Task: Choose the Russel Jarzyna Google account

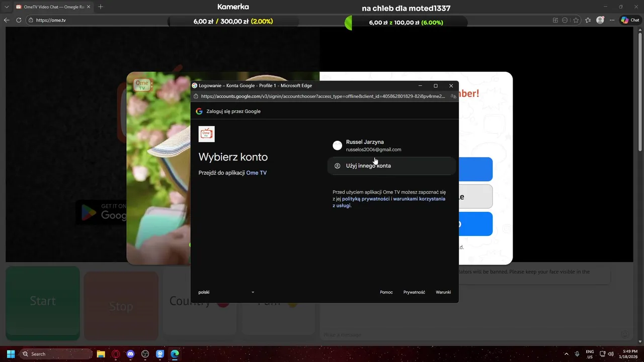Action: 391,146
